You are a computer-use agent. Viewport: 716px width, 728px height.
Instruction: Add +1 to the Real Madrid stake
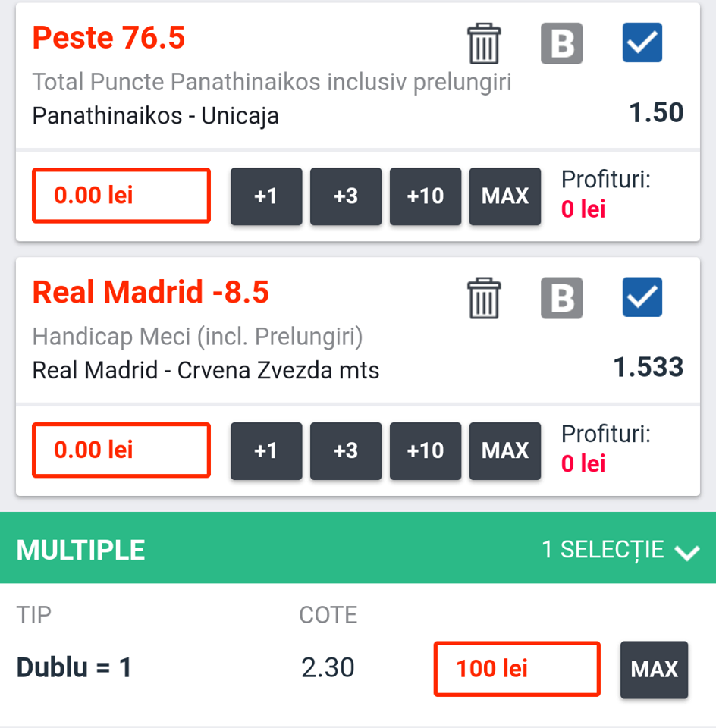click(266, 451)
